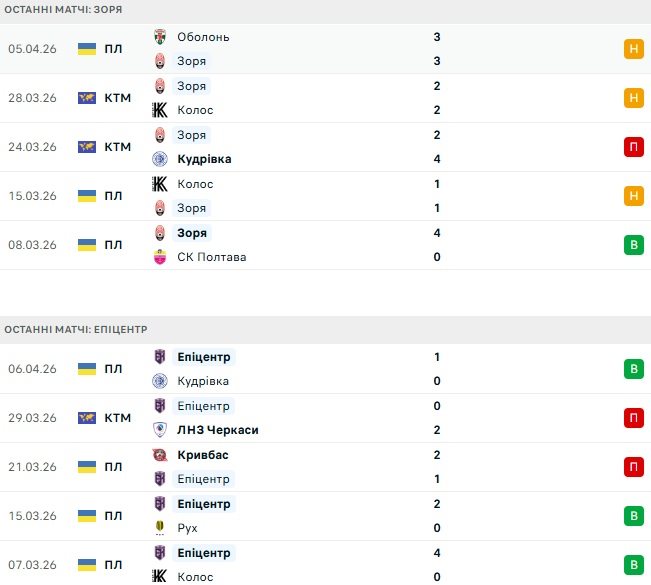
Task: Click the Оболонь team logo icon
Action: point(159,37)
